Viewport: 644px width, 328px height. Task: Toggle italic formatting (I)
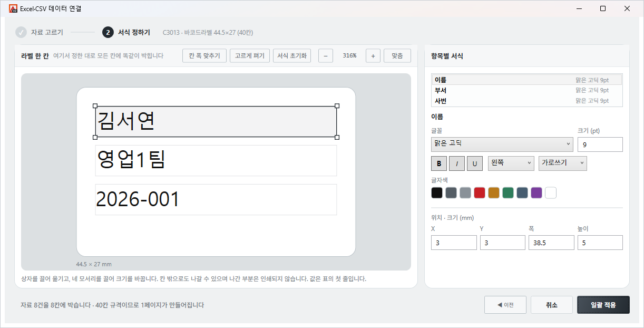pyautogui.click(x=457, y=163)
